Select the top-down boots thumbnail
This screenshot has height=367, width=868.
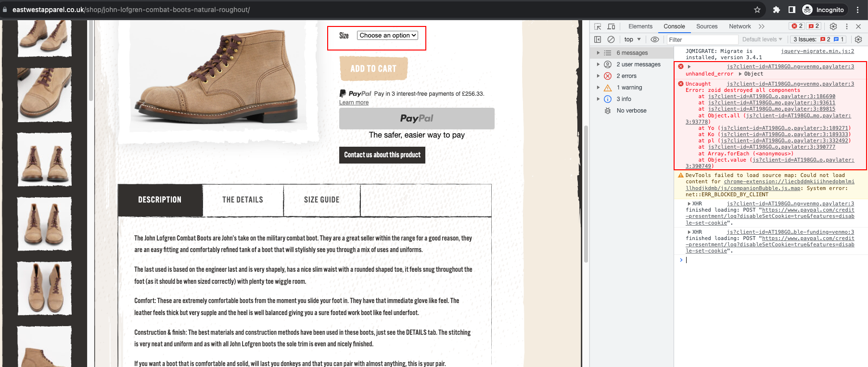pos(44,289)
